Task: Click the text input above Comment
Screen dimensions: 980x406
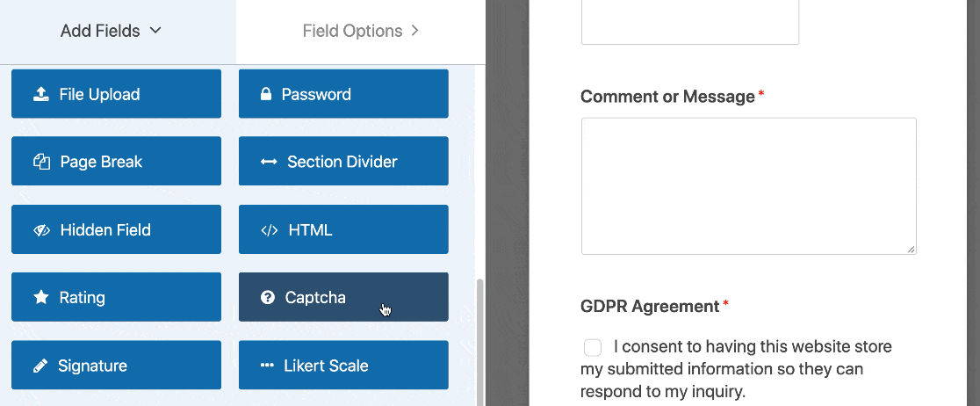Action: point(689,22)
